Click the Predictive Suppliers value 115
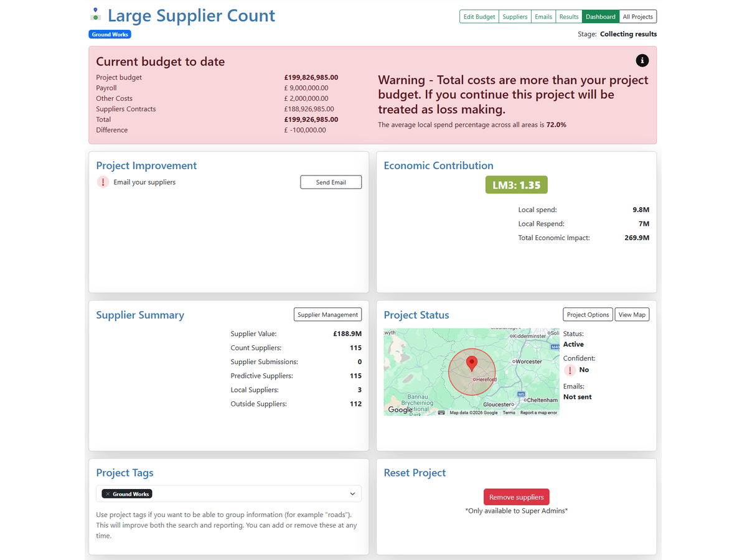747x560 pixels. point(355,376)
